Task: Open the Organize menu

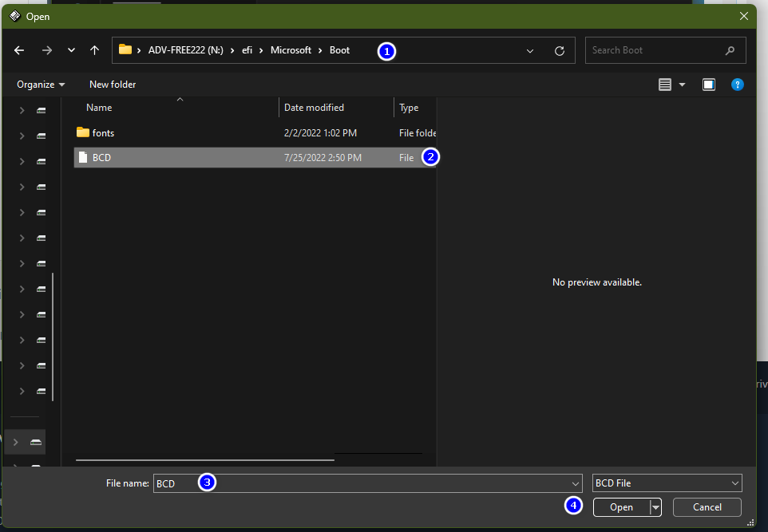Action: (41, 85)
